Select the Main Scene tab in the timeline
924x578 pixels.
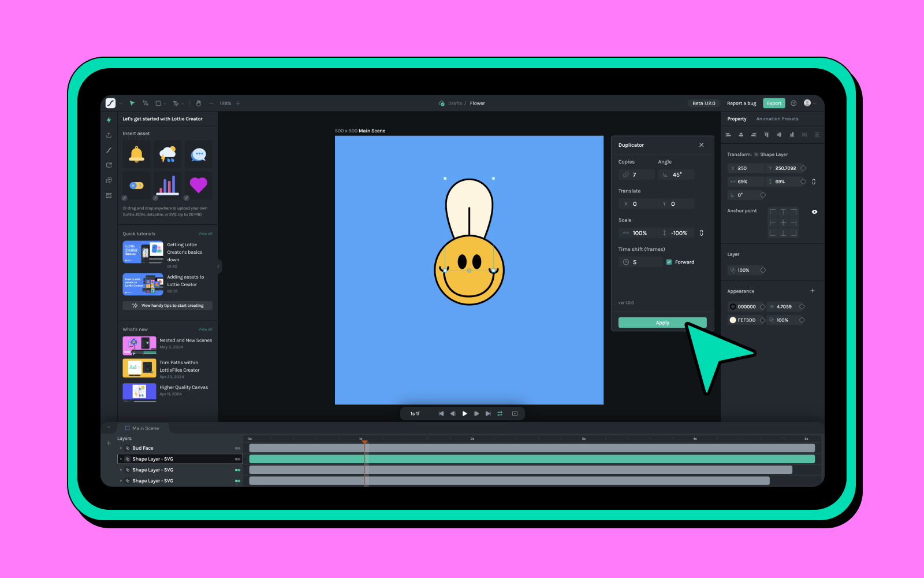tap(142, 428)
